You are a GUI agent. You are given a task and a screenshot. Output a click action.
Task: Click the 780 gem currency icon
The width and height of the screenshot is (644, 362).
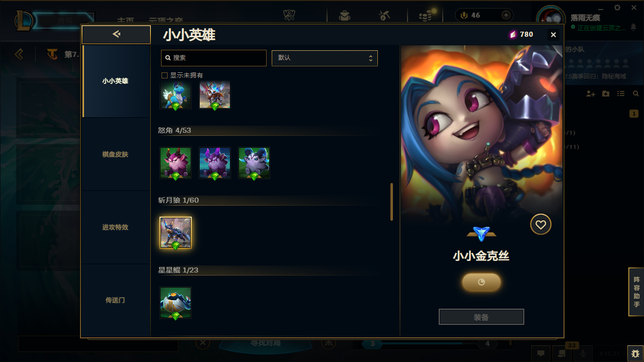click(x=513, y=35)
